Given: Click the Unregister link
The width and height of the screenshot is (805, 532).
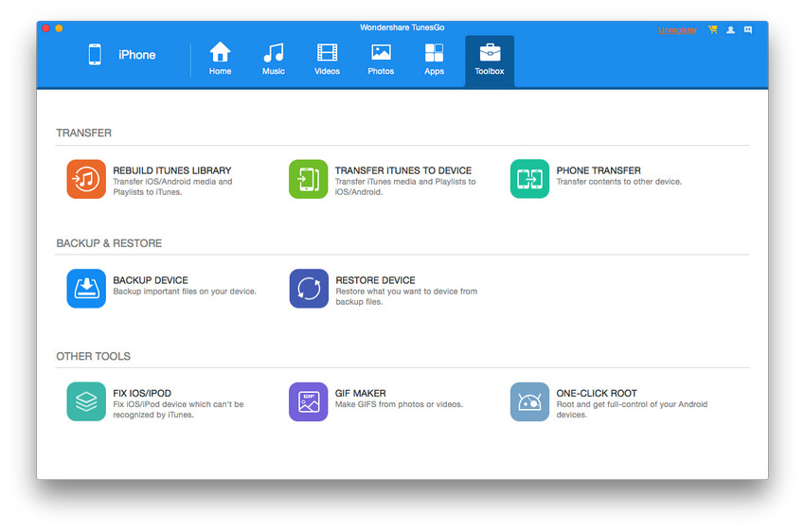Looking at the screenshot, I should pos(677,30).
